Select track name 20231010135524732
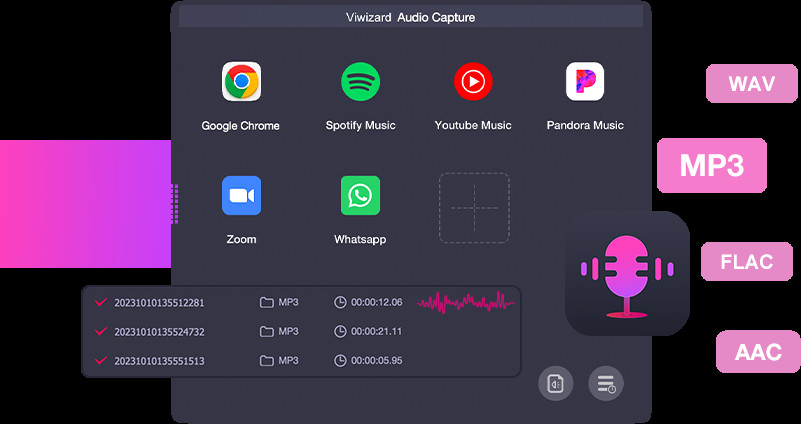 click(159, 332)
